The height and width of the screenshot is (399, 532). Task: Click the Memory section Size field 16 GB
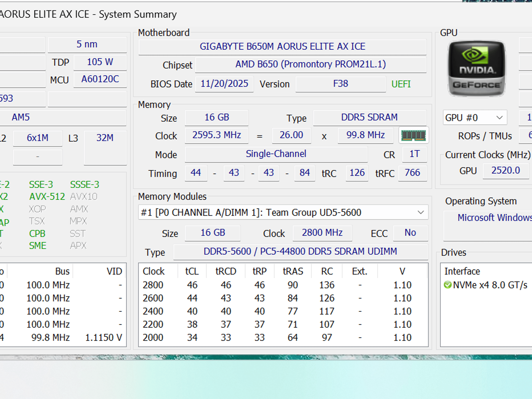click(217, 117)
